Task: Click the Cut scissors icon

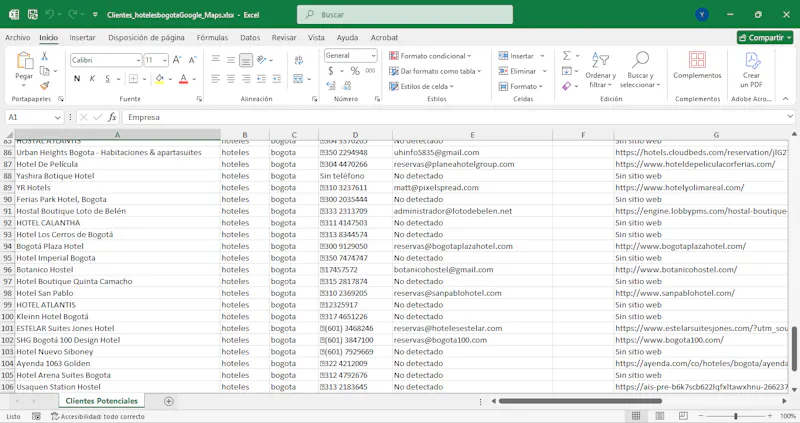Action: point(44,56)
